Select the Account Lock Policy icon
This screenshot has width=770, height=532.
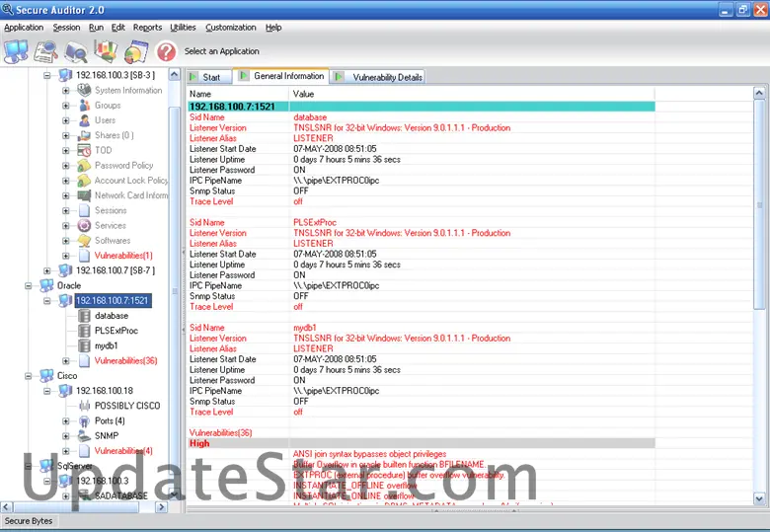coord(85,181)
